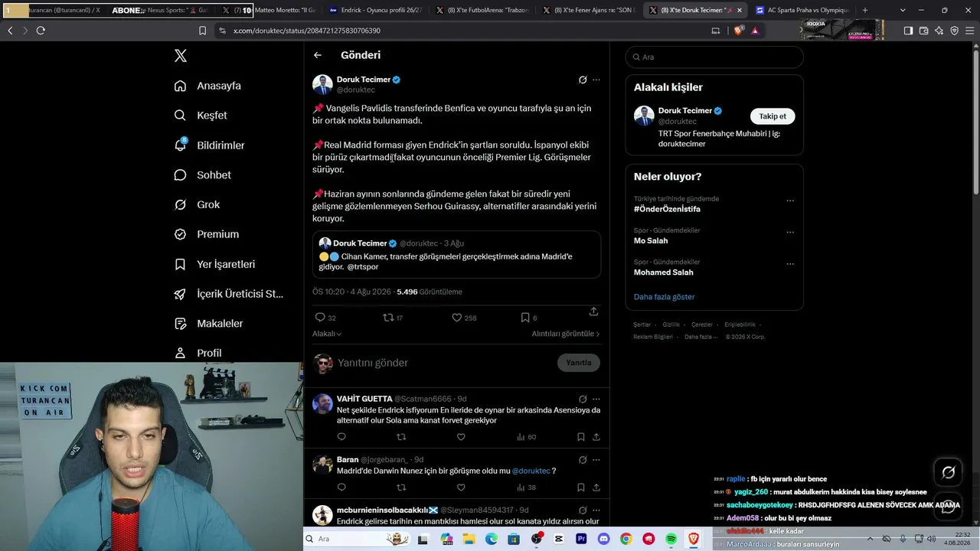Open more options for Mohamed Salah trend
980x551 pixels.
pos(790,264)
